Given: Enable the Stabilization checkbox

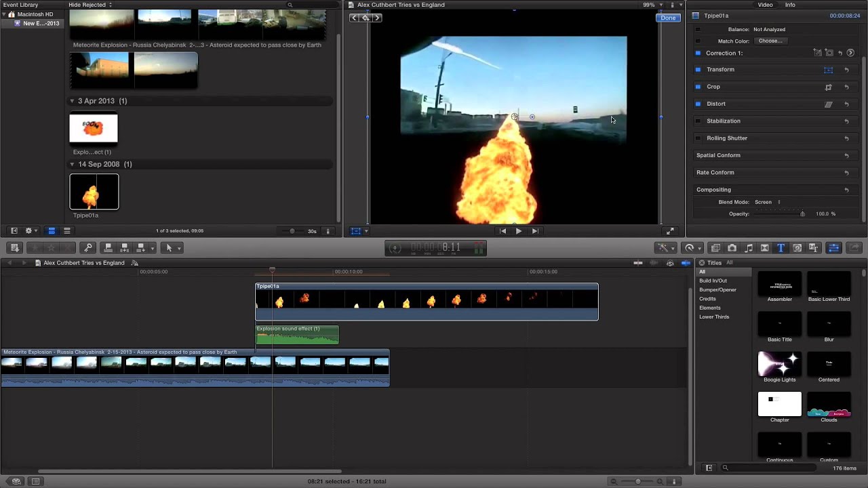Looking at the screenshot, I should 698,121.
